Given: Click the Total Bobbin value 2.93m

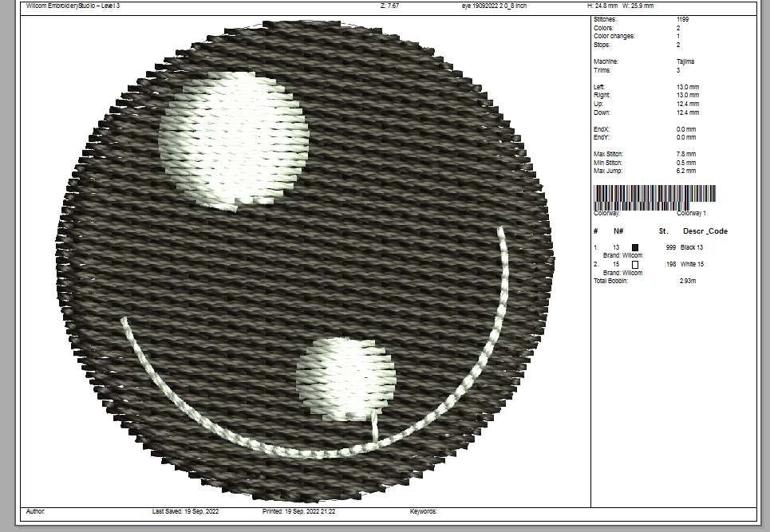Looking at the screenshot, I should [x=688, y=282].
